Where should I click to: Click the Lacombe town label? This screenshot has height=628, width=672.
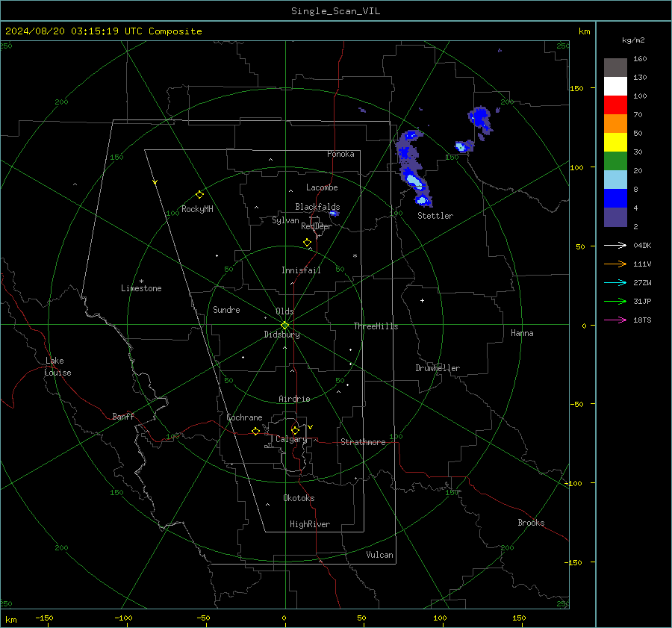pyautogui.click(x=322, y=187)
